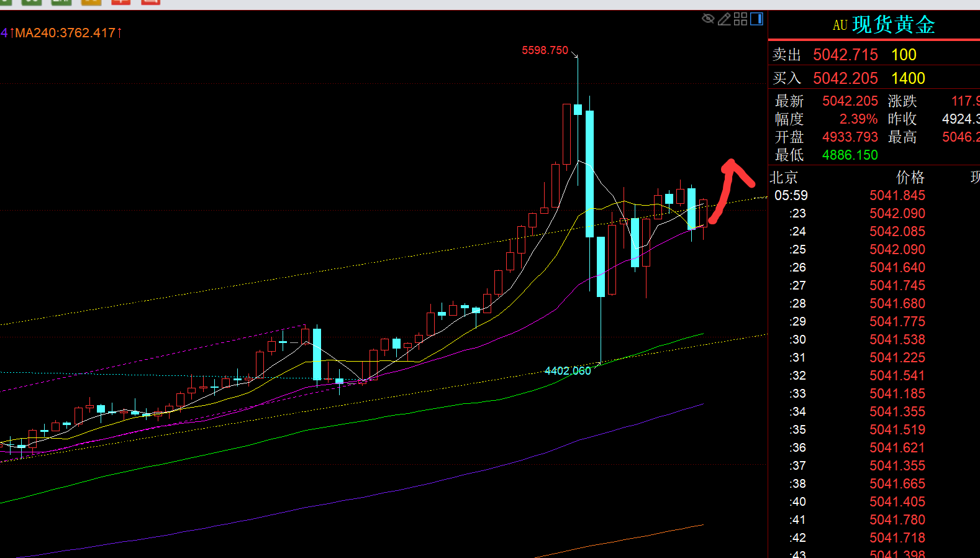Image resolution: width=980 pixels, height=558 pixels.
Task: Click the 05:59 timestamp in the tick list
Action: pos(791,196)
